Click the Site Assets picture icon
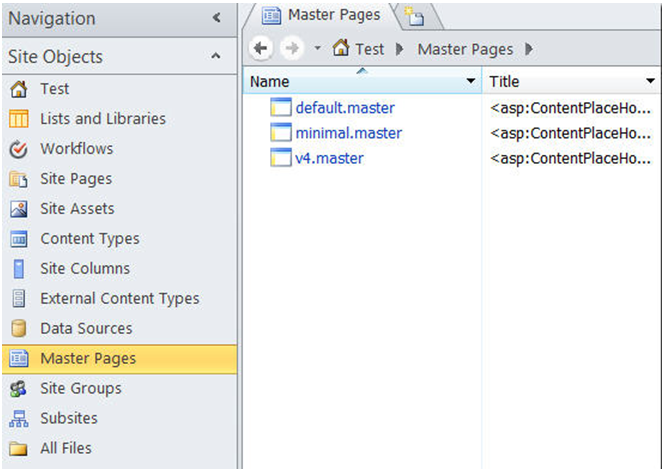668x474 pixels. pos(18,209)
